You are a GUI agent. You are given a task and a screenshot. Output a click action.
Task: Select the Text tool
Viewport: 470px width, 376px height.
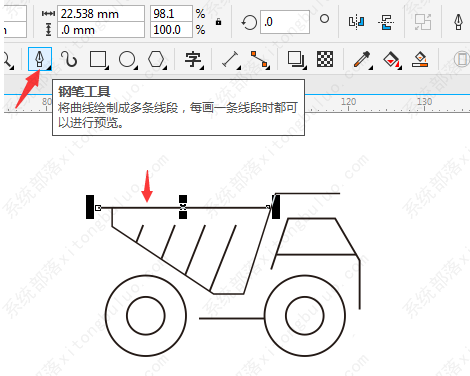click(194, 59)
